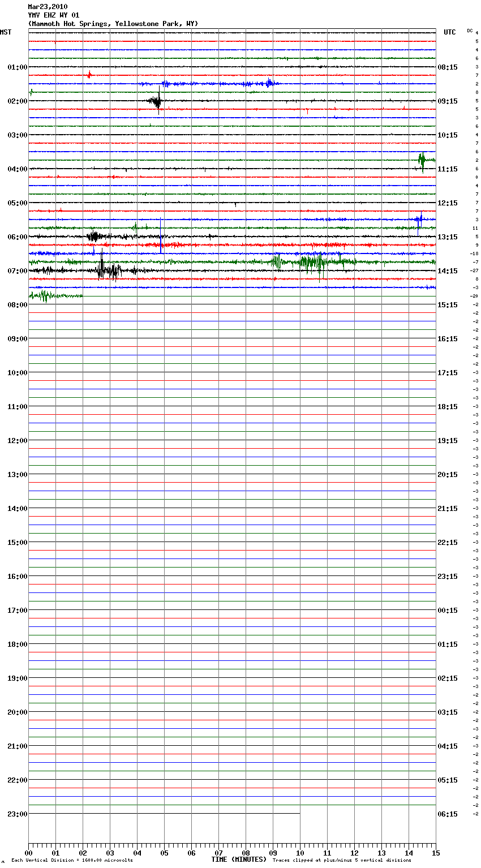Click minute 00 on the bottom axis

point(28,853)
